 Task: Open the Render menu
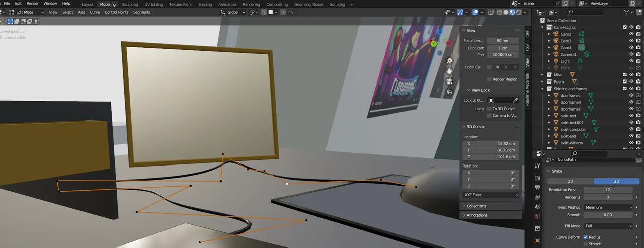[33, 4]
